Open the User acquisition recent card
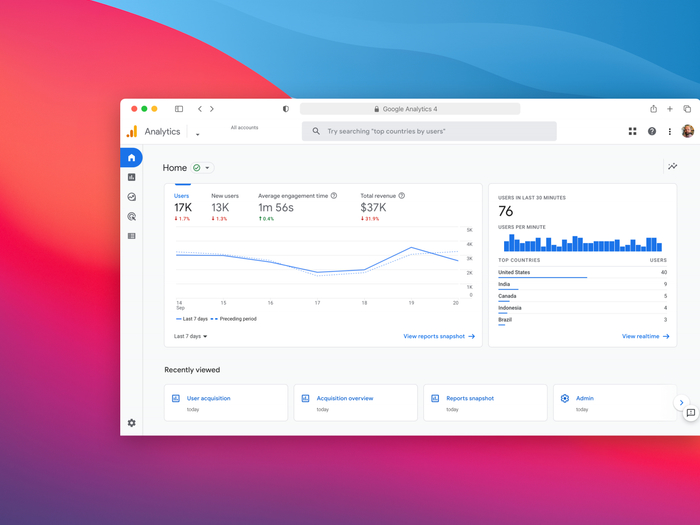The height and width of the screenshot is (525, 700). (x=226, y=402)
